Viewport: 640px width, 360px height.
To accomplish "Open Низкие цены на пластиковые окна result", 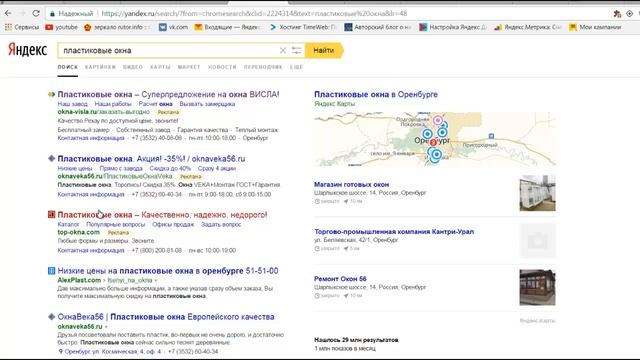I will click(168, 271).
